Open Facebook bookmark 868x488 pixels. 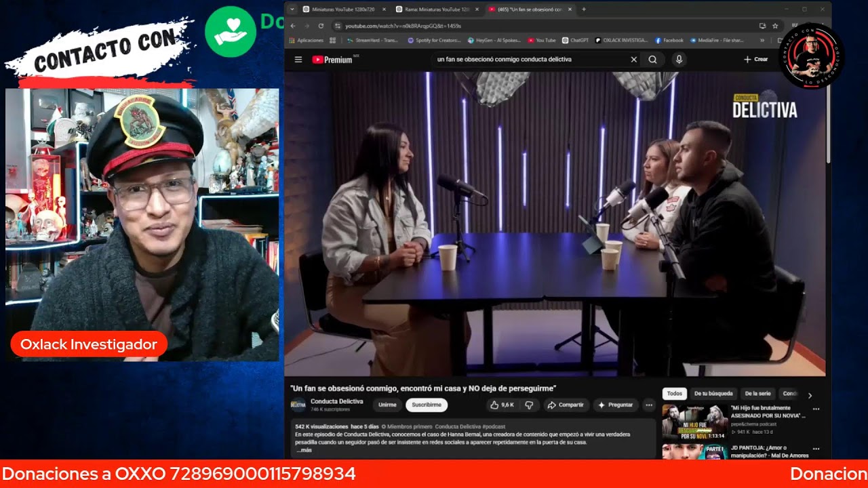(x=669, y=40)
